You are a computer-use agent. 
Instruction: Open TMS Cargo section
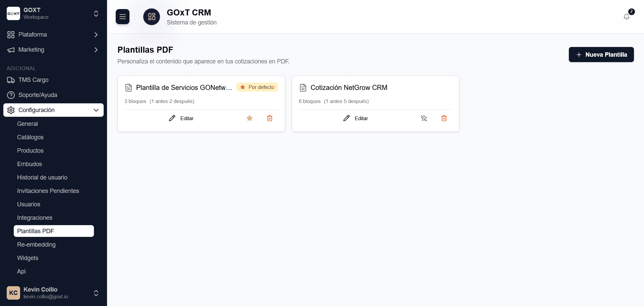(53, 80)
